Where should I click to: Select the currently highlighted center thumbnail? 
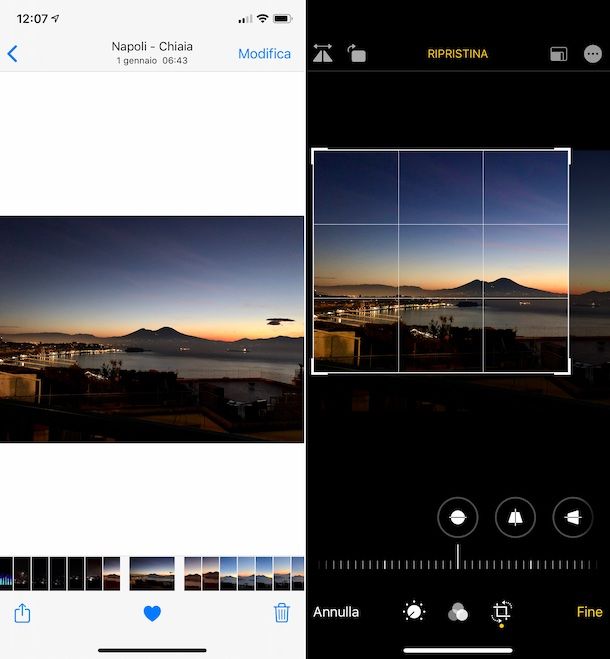pos(152,574)
